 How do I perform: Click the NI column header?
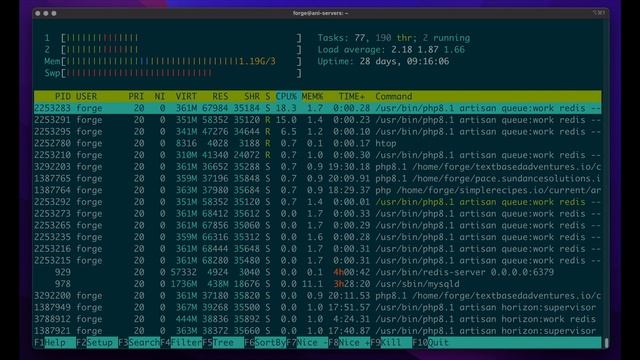(x=160, y=96)
